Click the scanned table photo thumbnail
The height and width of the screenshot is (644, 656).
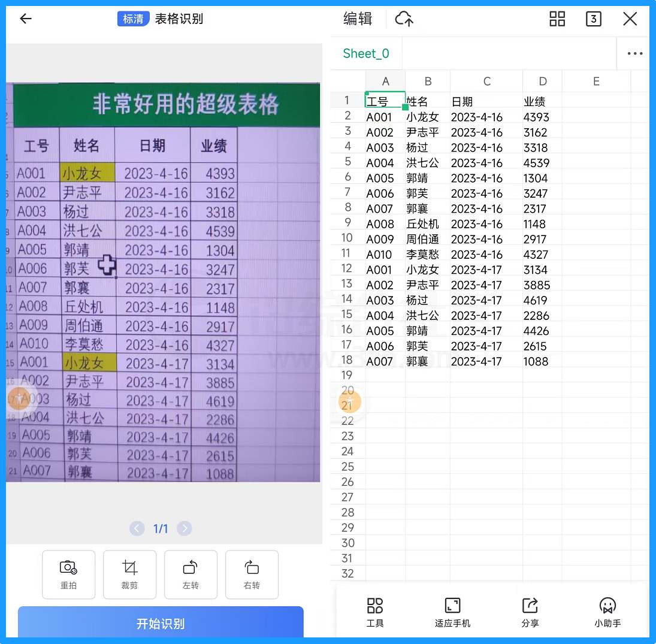click(x=163, y=282)
